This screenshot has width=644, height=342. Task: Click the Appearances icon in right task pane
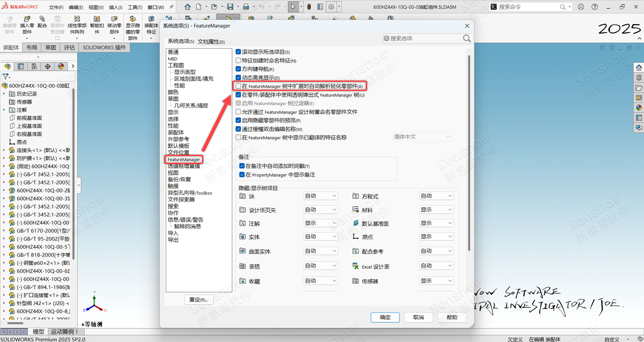pyautogui.click(x=639, y=107)
